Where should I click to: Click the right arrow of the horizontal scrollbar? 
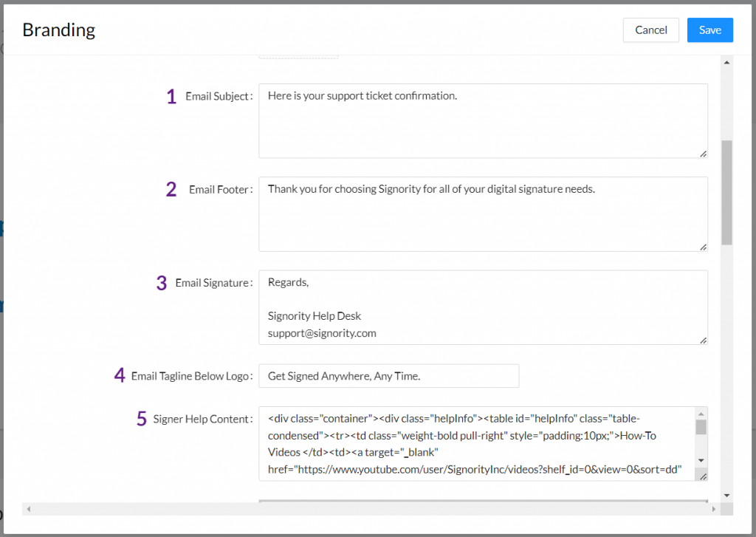tap(713, 510)
